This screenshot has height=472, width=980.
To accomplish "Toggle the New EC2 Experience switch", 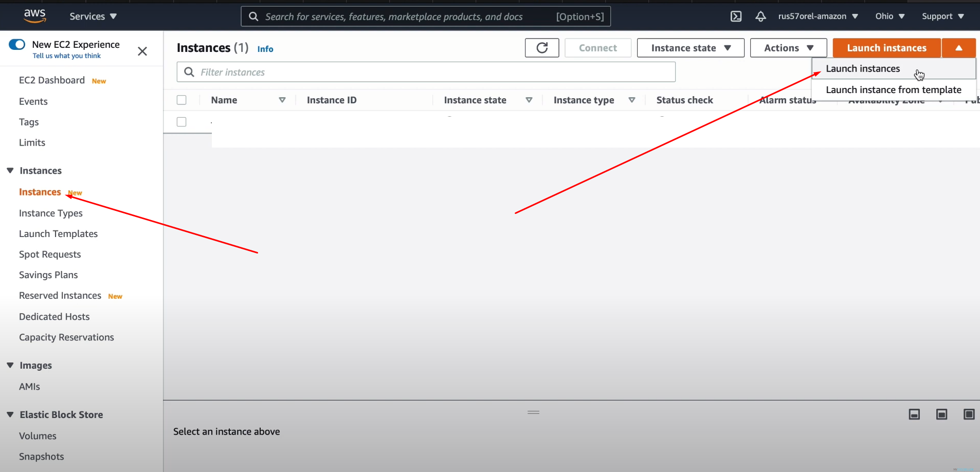I will pyautogui.click(x=17, y=44).
